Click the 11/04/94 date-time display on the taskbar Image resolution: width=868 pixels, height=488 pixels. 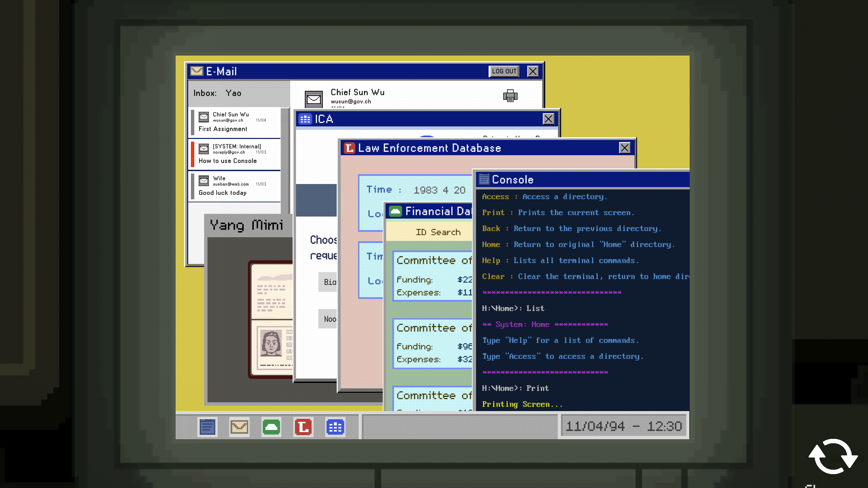(x=624, y=426)
